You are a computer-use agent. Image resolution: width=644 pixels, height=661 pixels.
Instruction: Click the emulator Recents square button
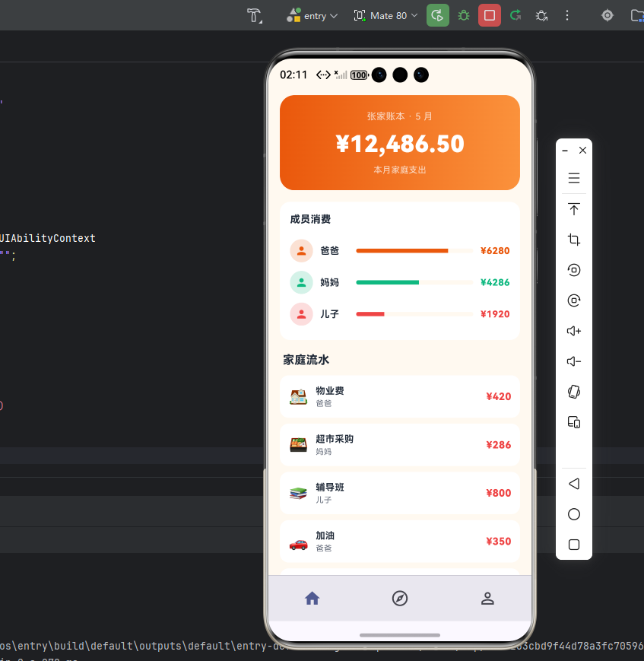(x=573, y=545)
